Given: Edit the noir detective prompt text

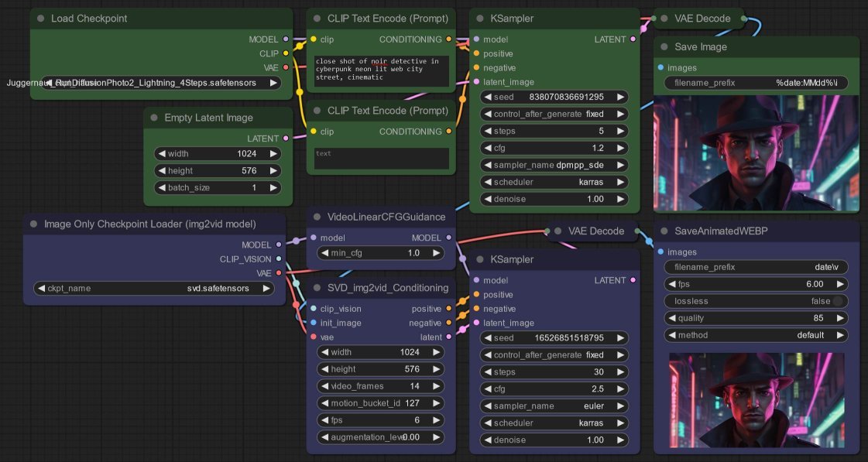Looking at the screenshot, I should click(380, 70).
